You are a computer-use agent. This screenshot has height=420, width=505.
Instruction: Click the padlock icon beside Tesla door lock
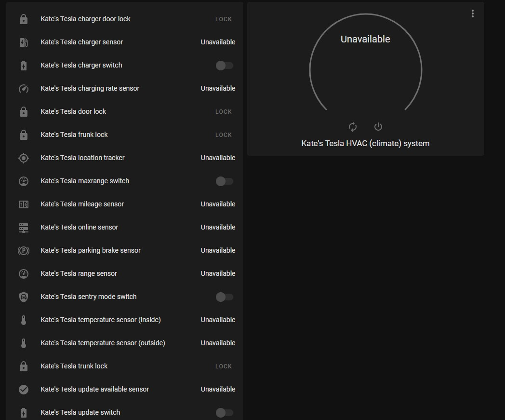click(24, 112)
